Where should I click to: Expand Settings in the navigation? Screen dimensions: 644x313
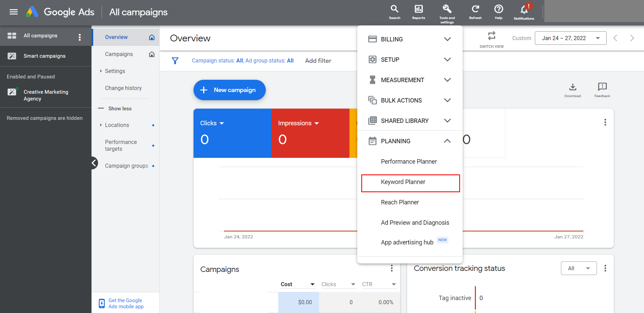[x=101, y=71]
